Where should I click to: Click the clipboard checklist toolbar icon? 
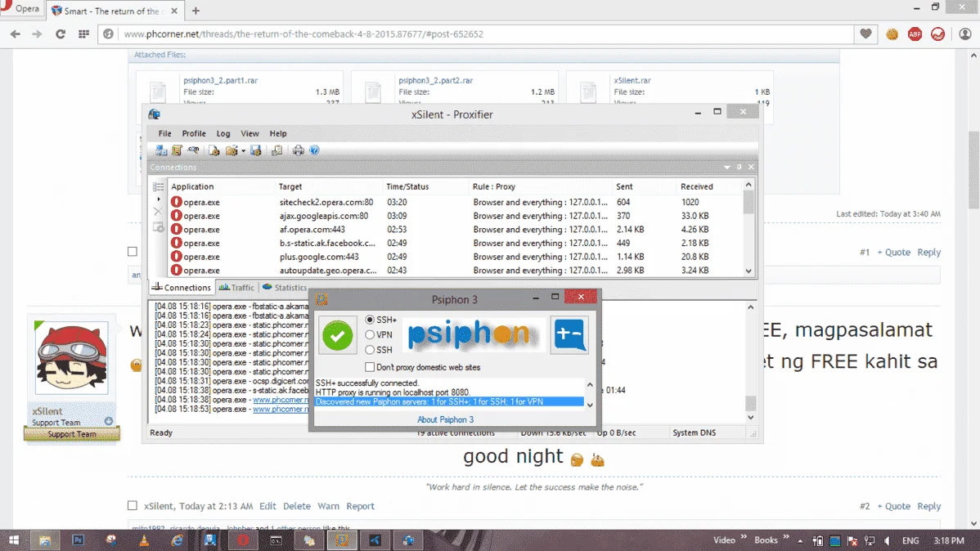(276, 150)
